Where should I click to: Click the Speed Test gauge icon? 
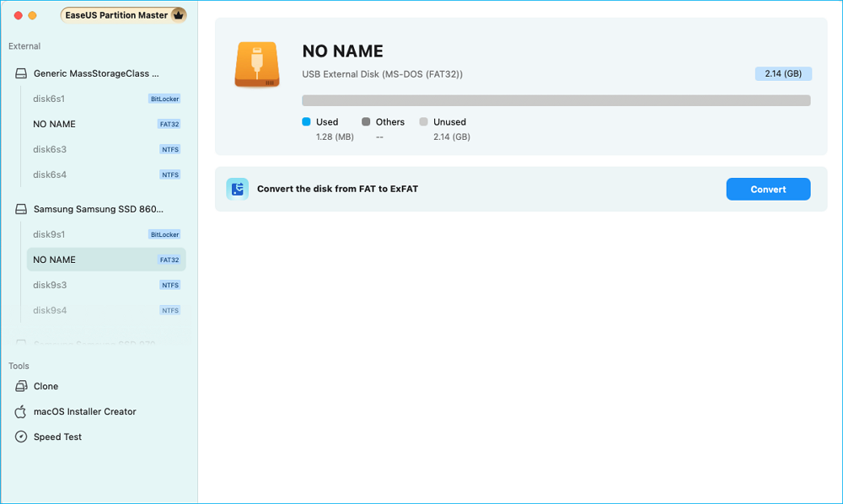pos(21,437)
